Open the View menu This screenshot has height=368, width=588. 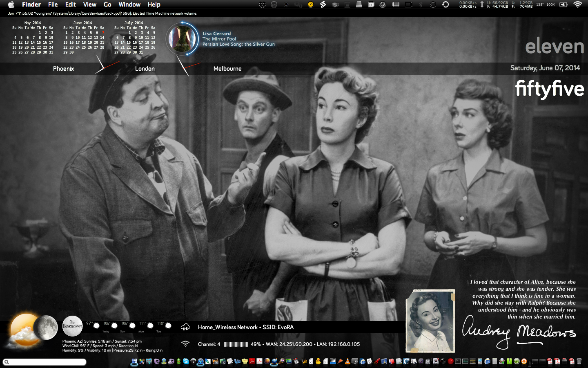[89, 4]
